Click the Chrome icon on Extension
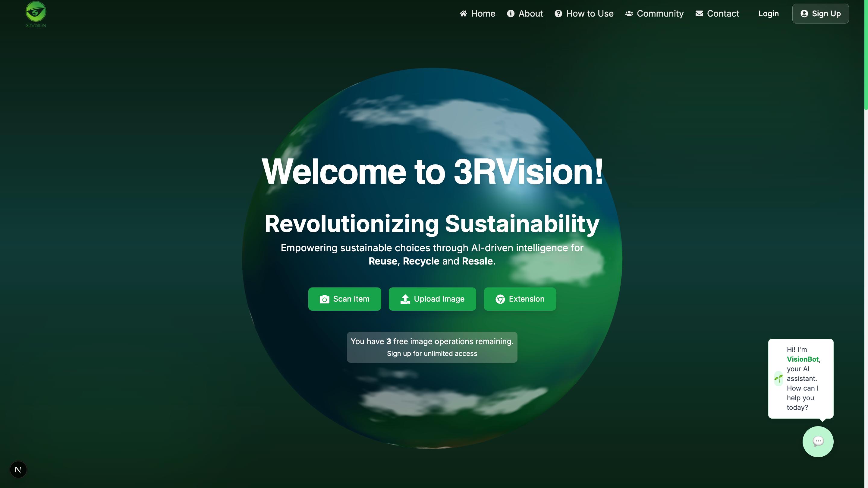The height and width of the screenshot is (488, 868). tap(500, 299)
